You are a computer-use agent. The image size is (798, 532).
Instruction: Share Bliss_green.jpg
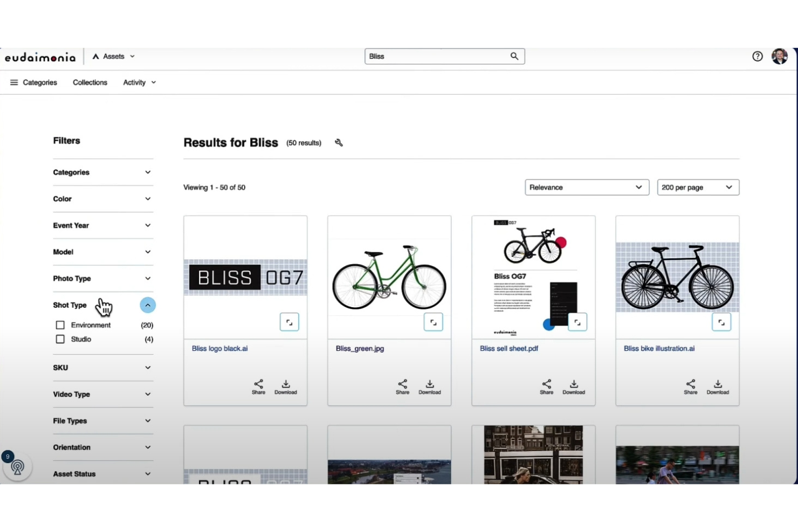(x=403, y=387)
